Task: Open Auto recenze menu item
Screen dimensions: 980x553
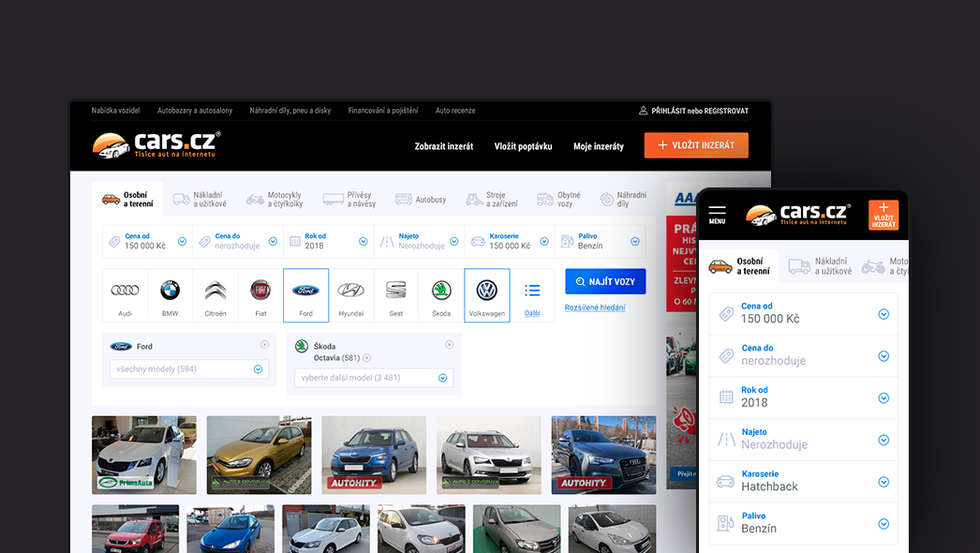Action: click(x=455, y=111)
